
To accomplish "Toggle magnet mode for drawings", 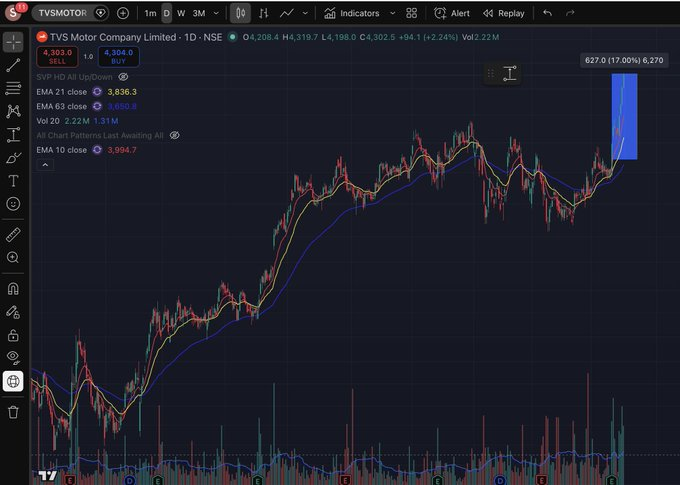I will coord(13,289).
